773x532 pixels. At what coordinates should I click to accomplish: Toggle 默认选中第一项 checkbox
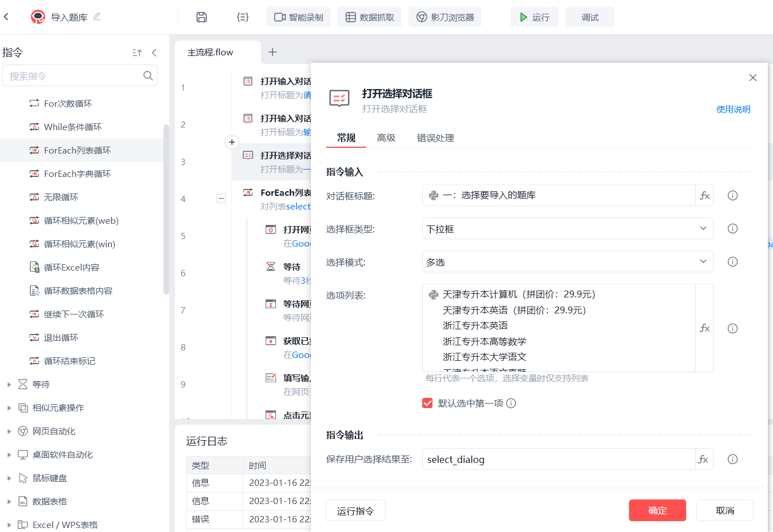[x=427, y=403]
